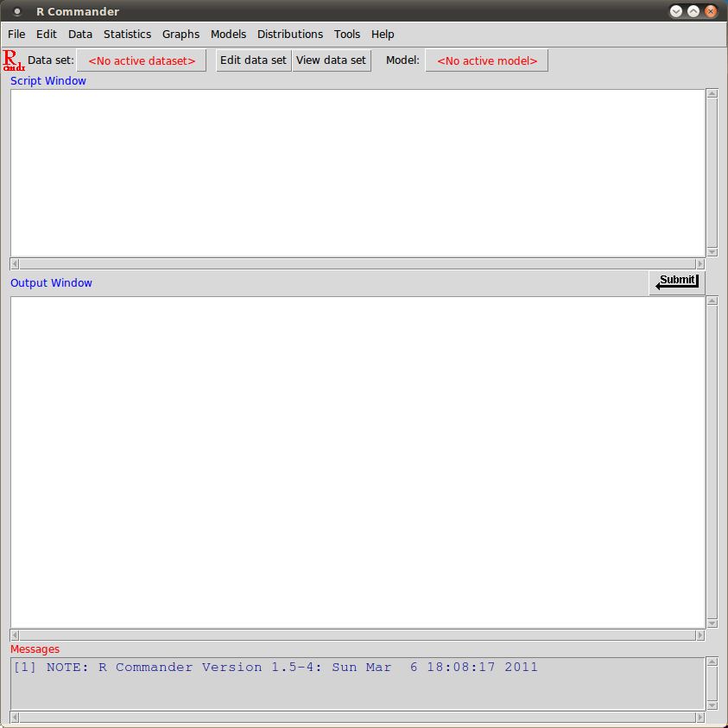The width and height of the screenshot is (728, 728).
Task: Click the Messages pane scrollbar
Action: (x=712, y=682)
